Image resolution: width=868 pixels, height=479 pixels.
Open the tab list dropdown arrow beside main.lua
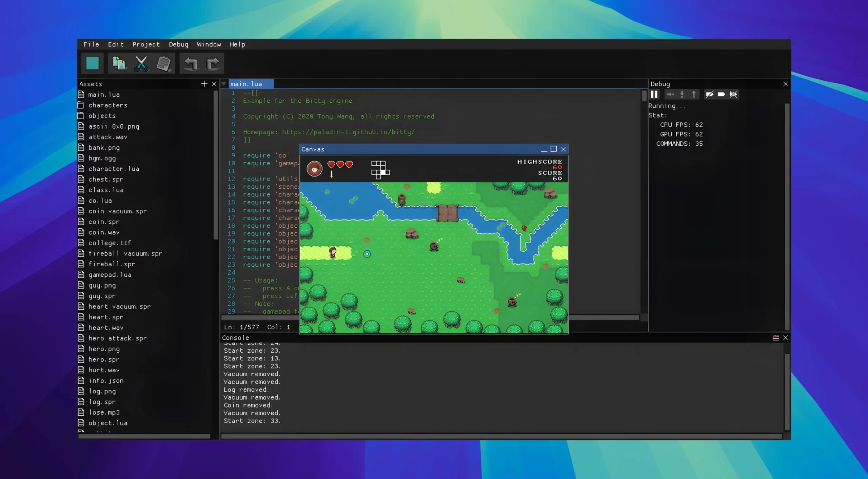click(224, 84)
